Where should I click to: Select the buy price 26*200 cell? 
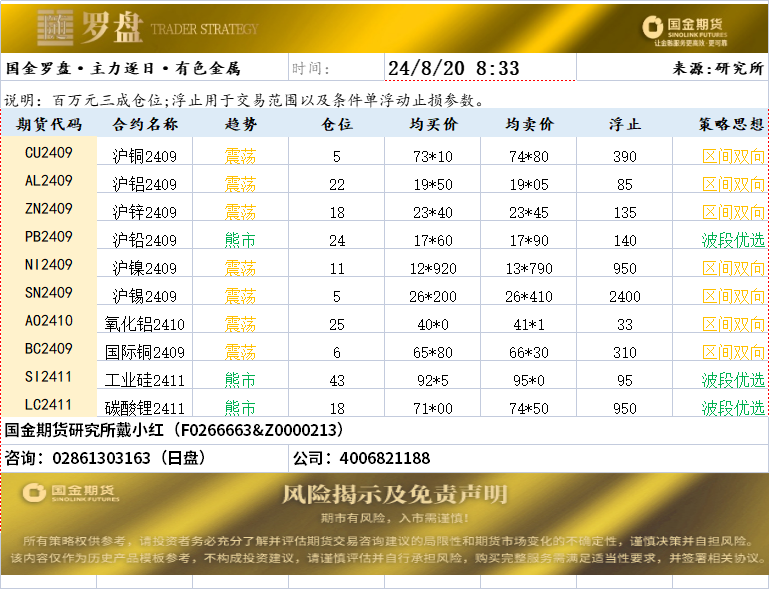pos(433,291)
